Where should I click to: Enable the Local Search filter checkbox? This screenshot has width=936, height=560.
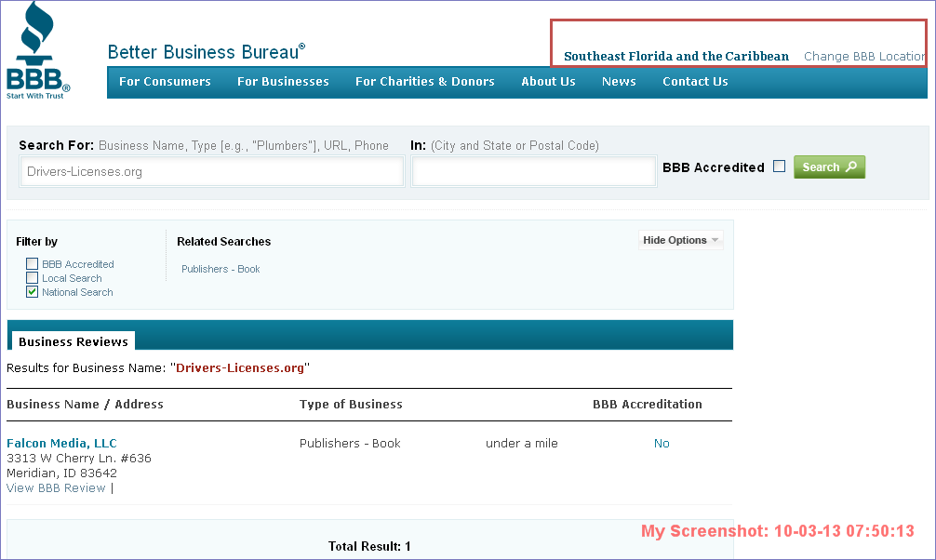click(x=33, y=277)
